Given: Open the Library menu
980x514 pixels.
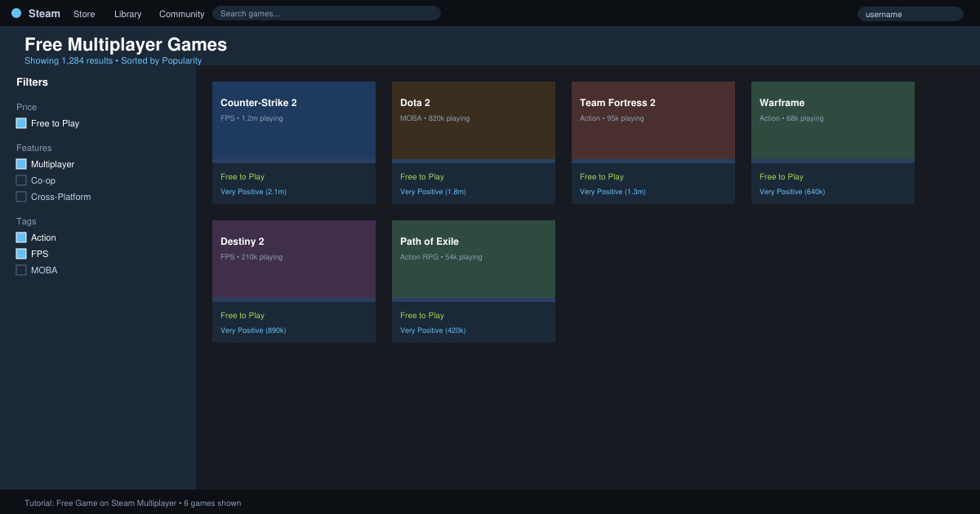Looking at the screenshot, I should pyautogui.click(x=127, y=14).
